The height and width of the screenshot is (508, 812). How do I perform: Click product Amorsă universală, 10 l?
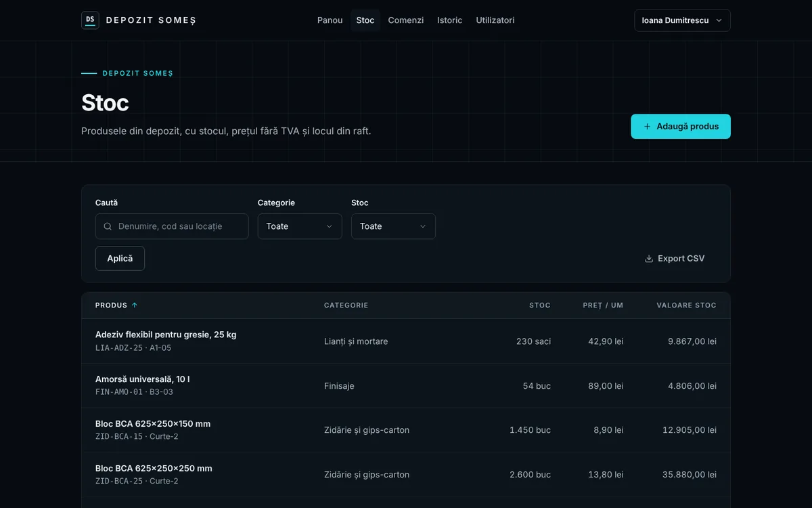tap(143, 379)
